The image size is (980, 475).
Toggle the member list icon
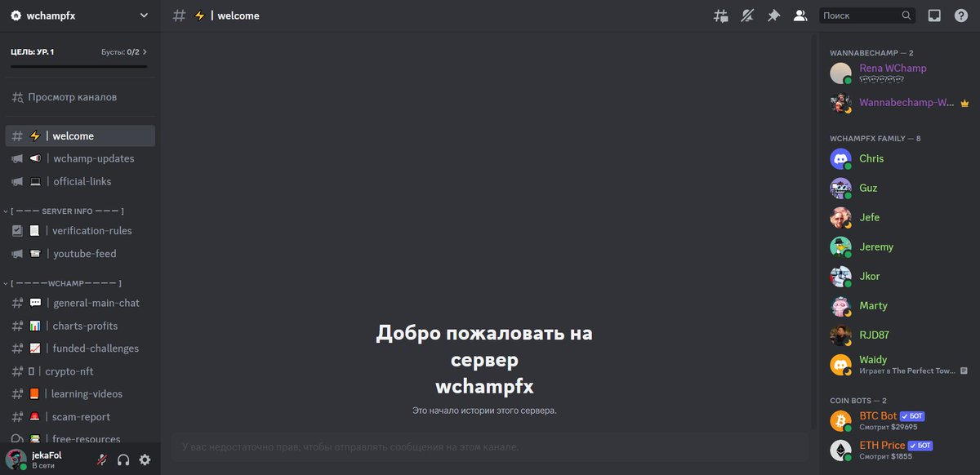[800, 16]
